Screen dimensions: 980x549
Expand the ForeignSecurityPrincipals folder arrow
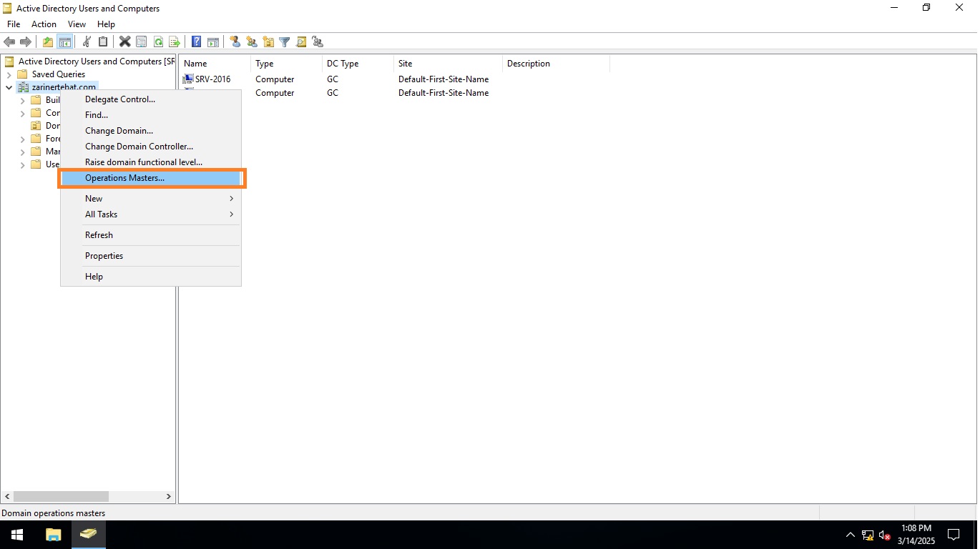tap(22, 139)
